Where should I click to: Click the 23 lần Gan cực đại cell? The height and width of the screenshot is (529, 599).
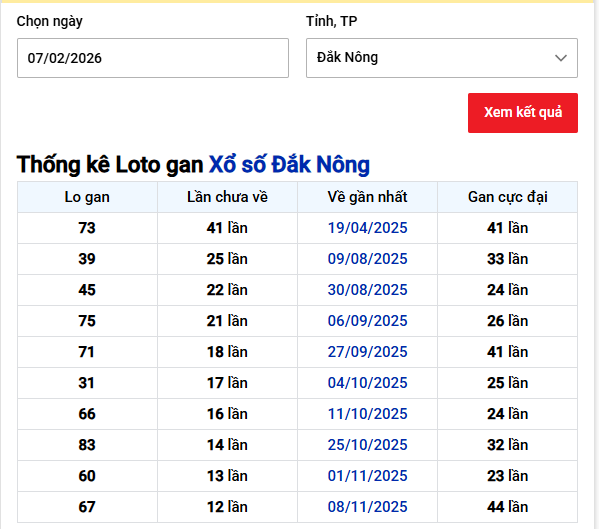pos(508,476)
